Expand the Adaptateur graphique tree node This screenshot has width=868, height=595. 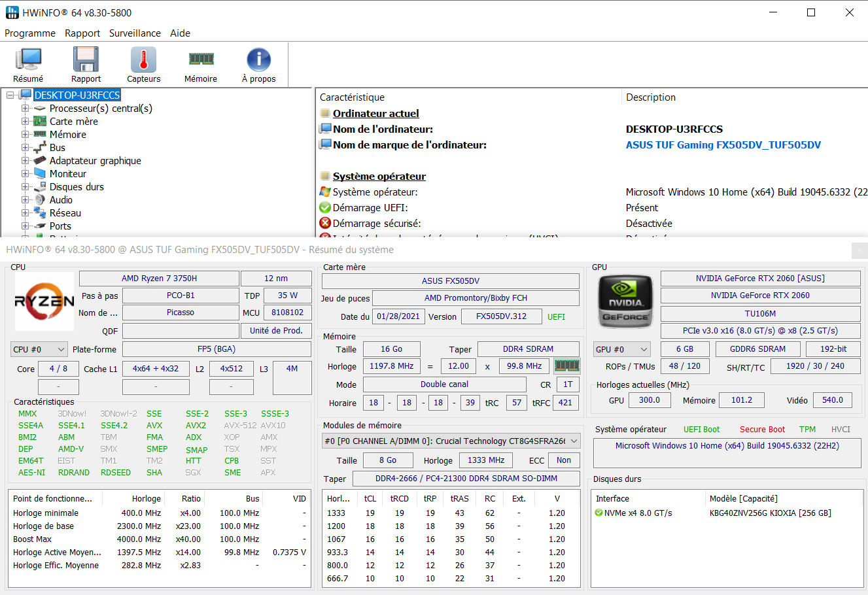point(26,161)
